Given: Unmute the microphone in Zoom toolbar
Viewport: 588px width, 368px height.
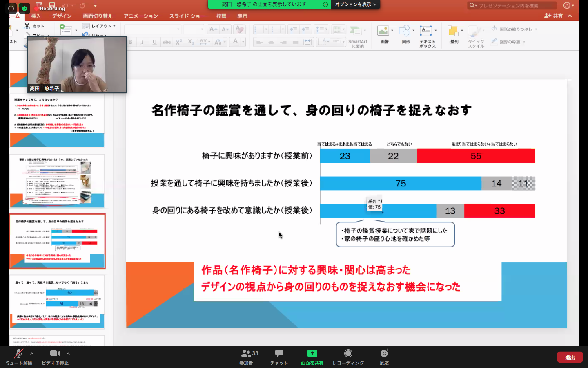Looking at the screenshot, I should click(18, 354).
